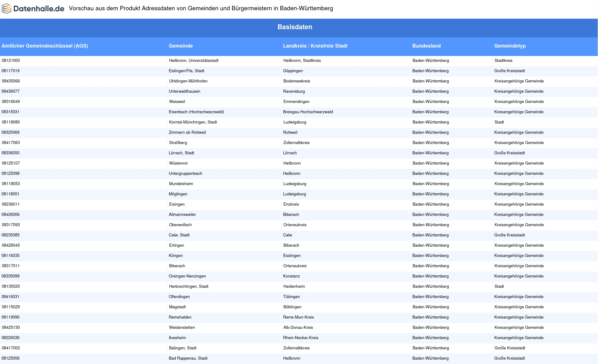Click Eisingen municipality
The height and width of the screenshot is (364, 598).
click(x=177, y=204)
